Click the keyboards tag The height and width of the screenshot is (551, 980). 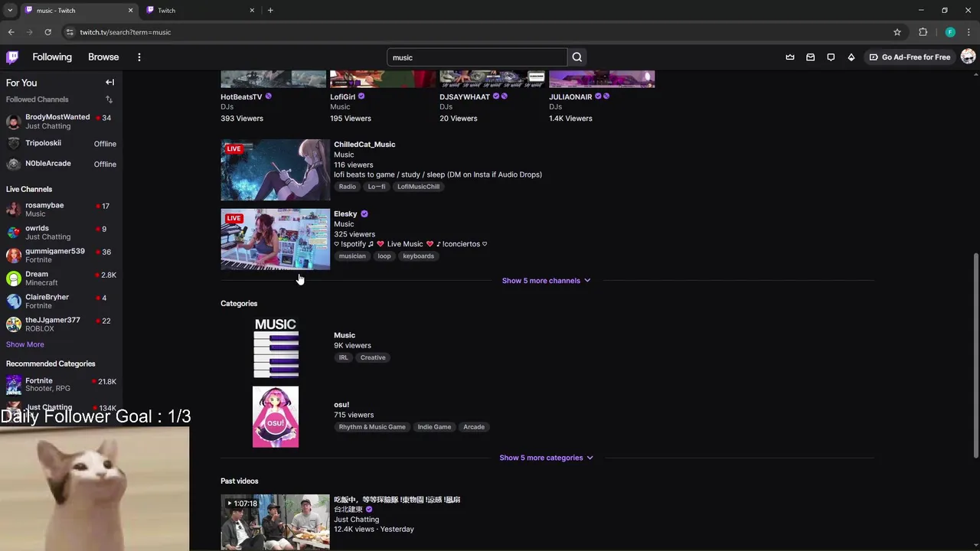418,256
